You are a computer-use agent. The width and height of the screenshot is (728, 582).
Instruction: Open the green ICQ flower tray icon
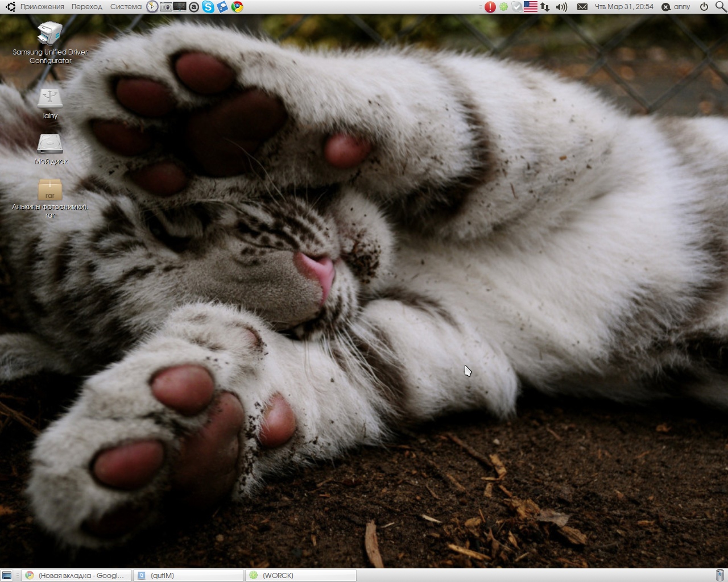(503, 7)
